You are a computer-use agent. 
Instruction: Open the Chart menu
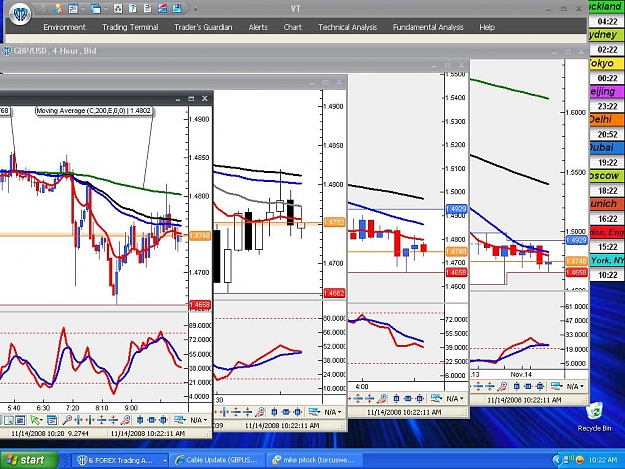point(293,27)
